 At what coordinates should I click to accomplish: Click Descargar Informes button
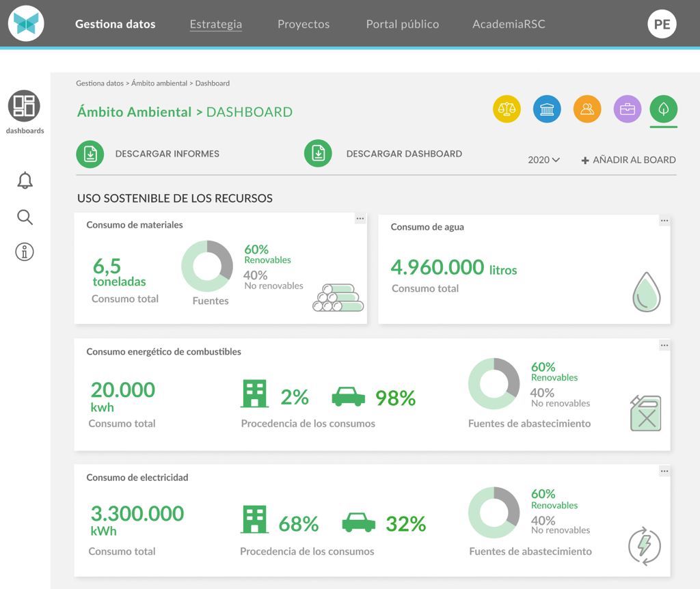coord(148,154)
